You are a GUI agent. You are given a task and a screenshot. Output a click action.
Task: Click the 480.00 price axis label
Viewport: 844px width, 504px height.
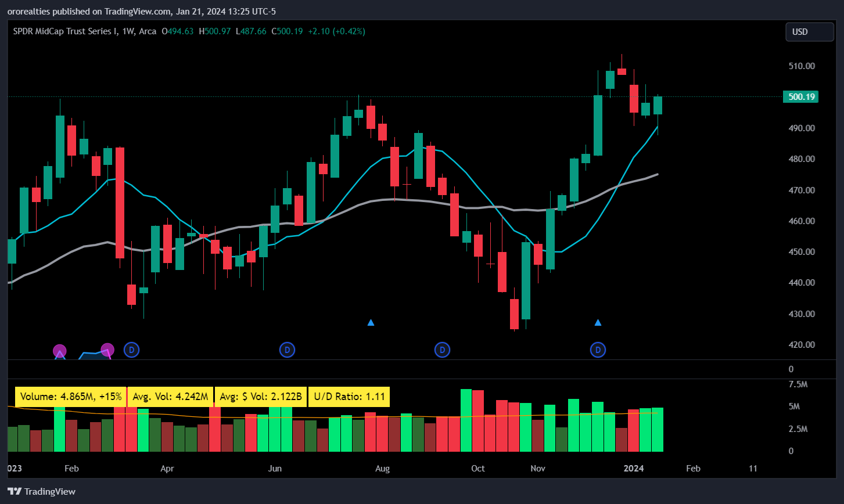click(x=800, y=159)
